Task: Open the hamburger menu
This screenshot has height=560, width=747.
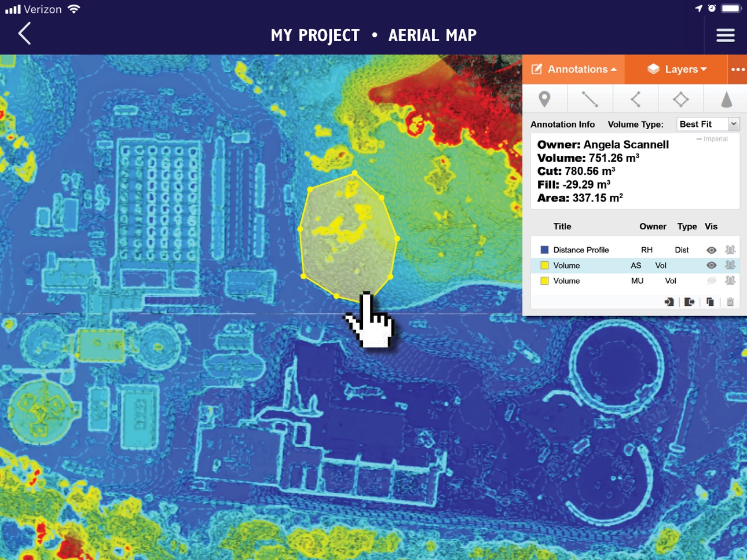Action: pos(726,35)
